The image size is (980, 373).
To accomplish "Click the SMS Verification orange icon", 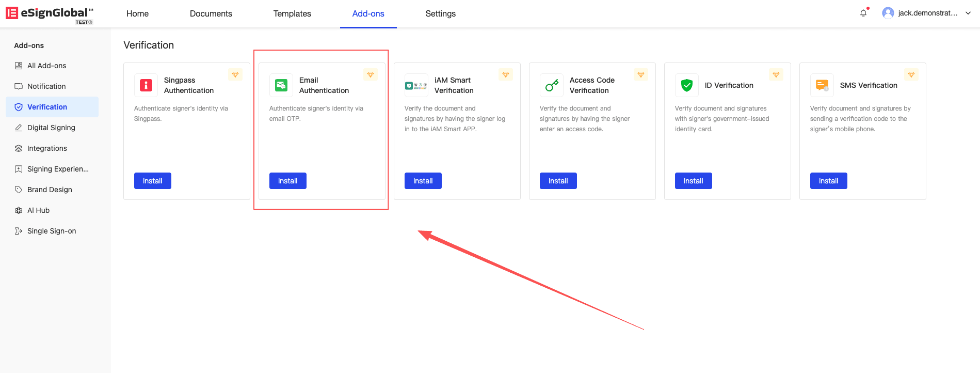I will [822, 85].
